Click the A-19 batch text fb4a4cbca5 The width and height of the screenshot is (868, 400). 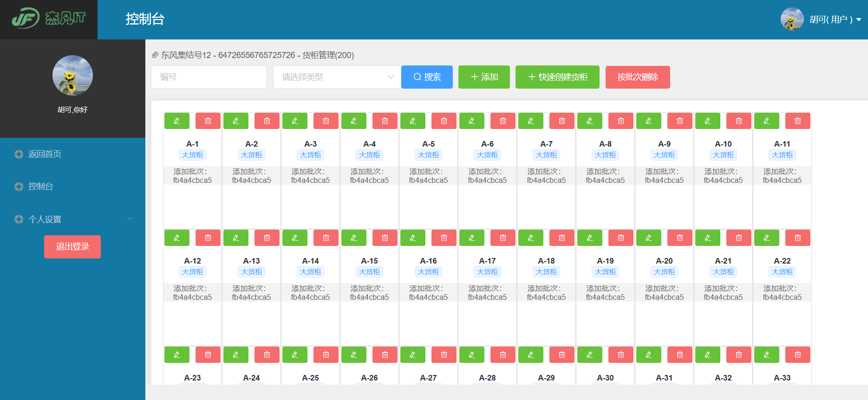[x=605, y=297]
